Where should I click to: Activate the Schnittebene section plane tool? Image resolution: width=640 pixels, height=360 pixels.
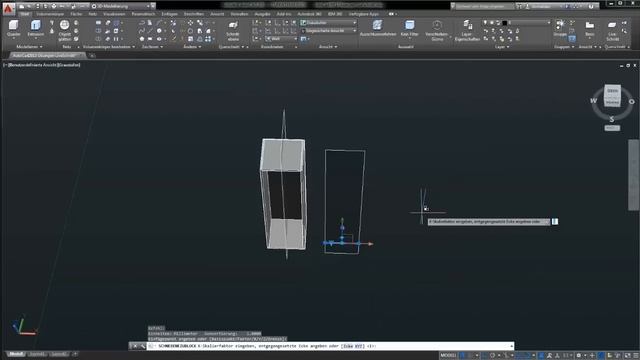(x=233, y=30)
